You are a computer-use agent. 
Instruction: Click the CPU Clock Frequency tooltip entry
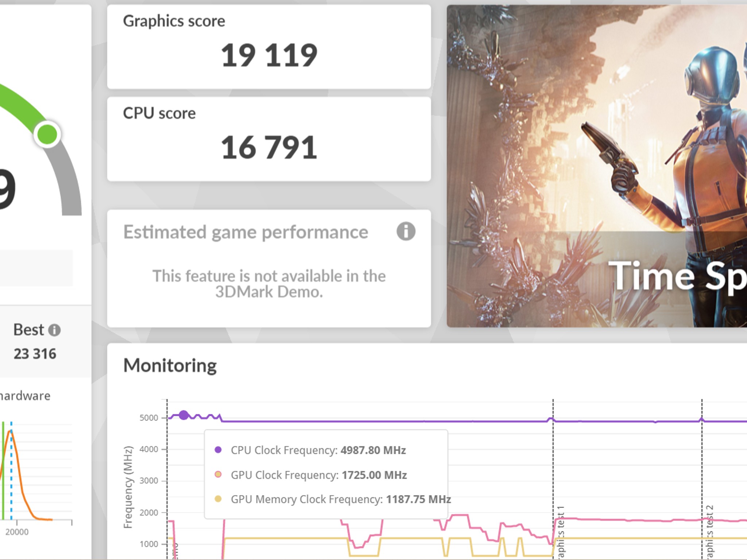(318, 450)
